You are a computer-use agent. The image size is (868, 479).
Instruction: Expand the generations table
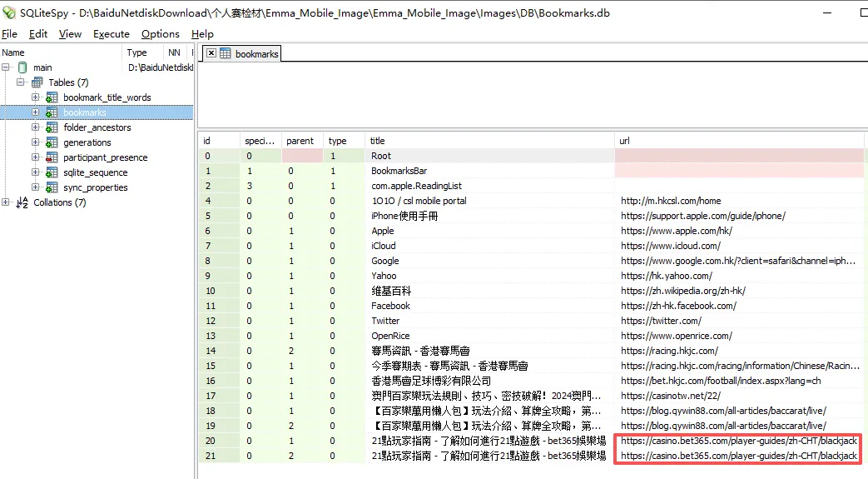pyautogui.click(x=36, y=142)
